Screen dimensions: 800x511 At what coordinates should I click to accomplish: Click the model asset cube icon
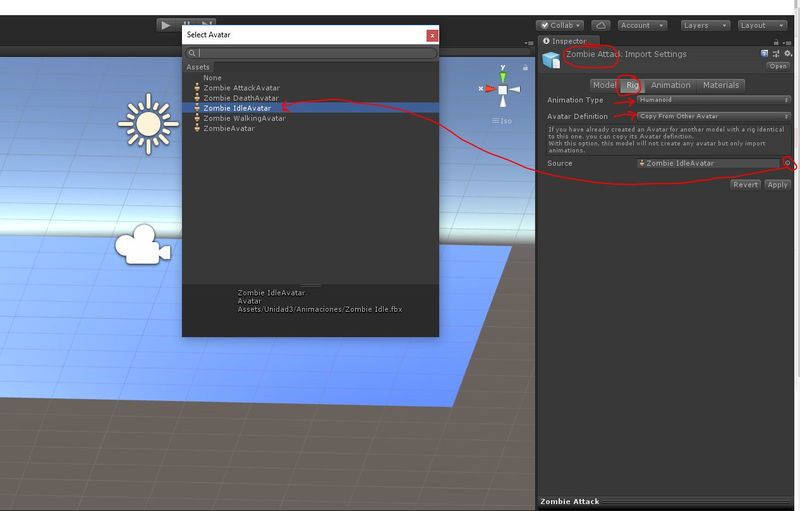pyautogui.click(x=551, y=60)
